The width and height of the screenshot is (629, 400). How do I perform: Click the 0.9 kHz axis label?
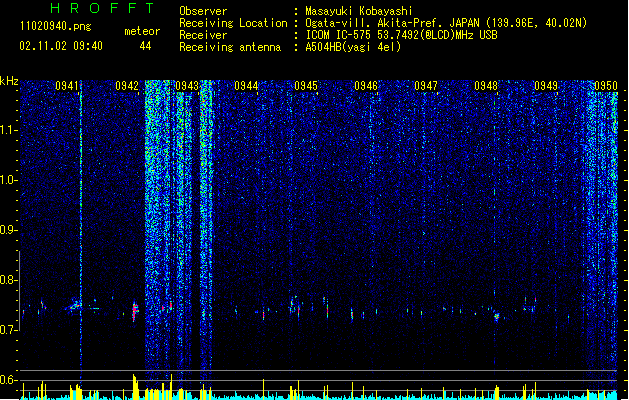[x=9, y=230]
